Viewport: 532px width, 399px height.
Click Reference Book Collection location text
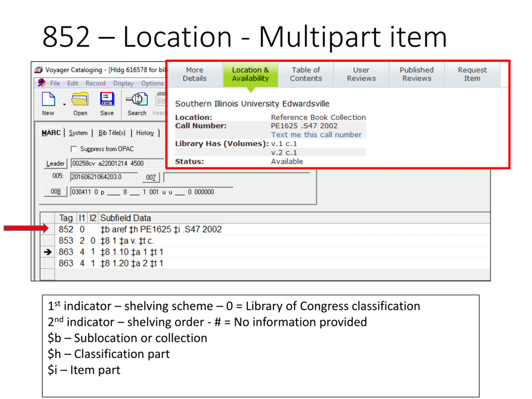pos(318,117)
